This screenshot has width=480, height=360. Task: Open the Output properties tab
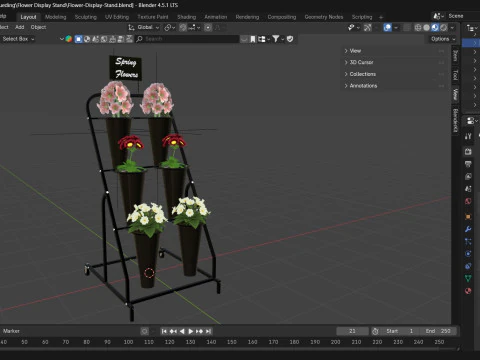(x=468, y=164)
